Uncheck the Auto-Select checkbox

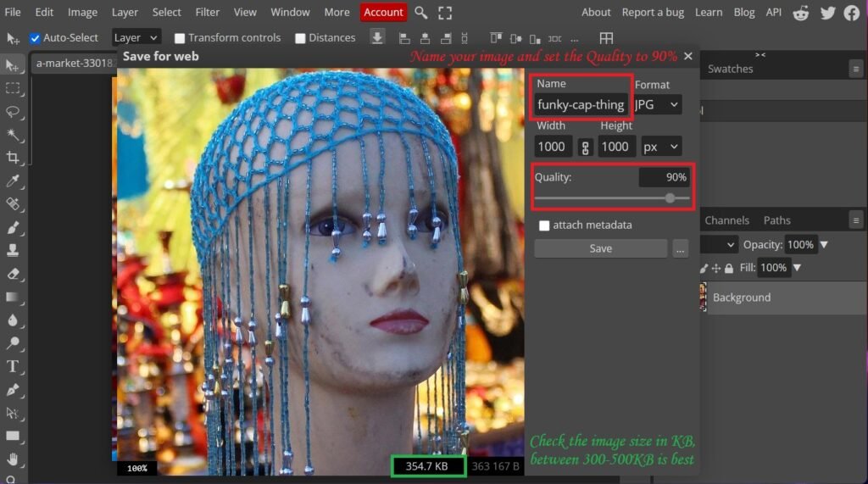click(35, 38)
